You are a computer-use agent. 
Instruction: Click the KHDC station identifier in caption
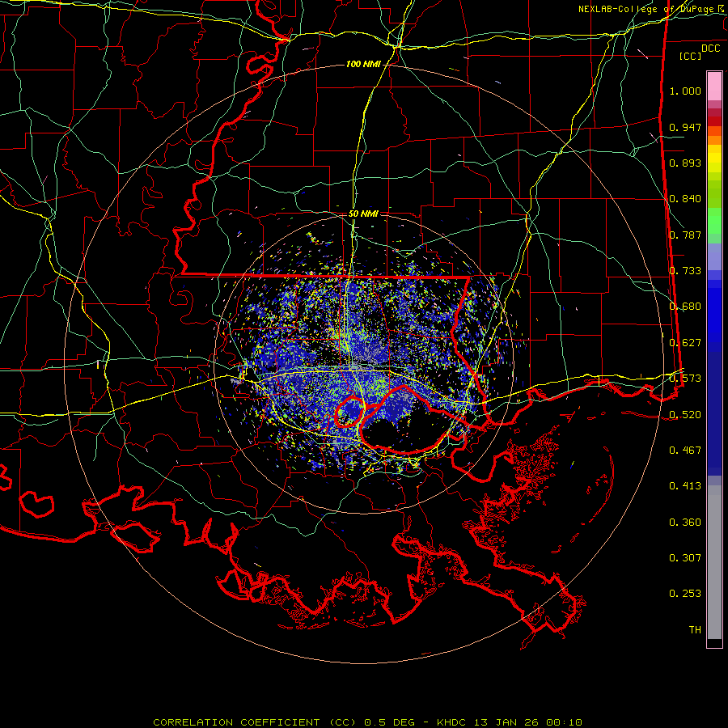451,722
